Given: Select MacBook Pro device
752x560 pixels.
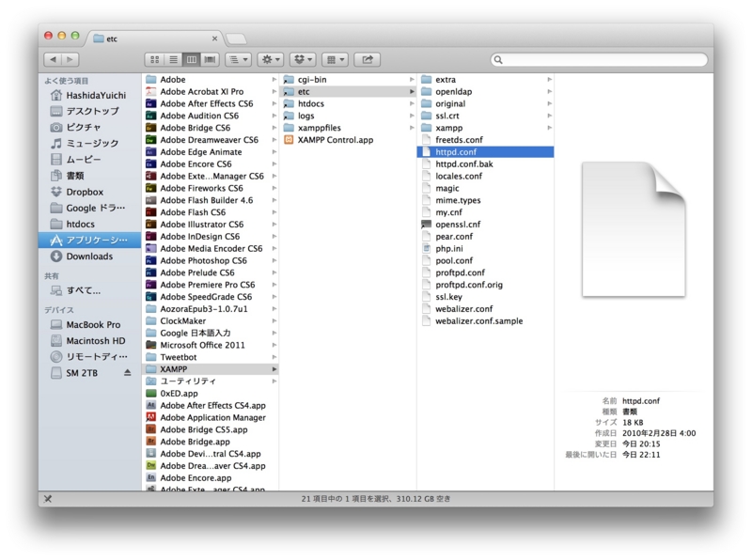Looking at the screenshot, I should [89, 324].
